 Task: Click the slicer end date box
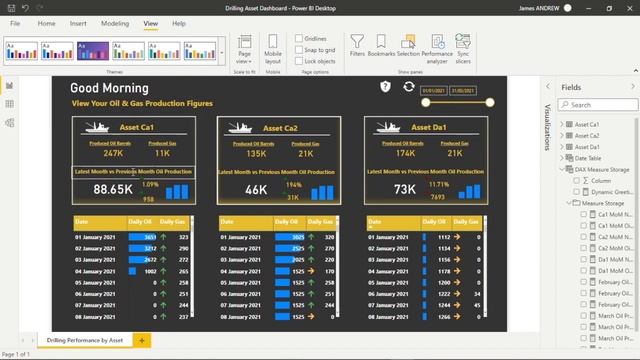[x=463, y=91]
